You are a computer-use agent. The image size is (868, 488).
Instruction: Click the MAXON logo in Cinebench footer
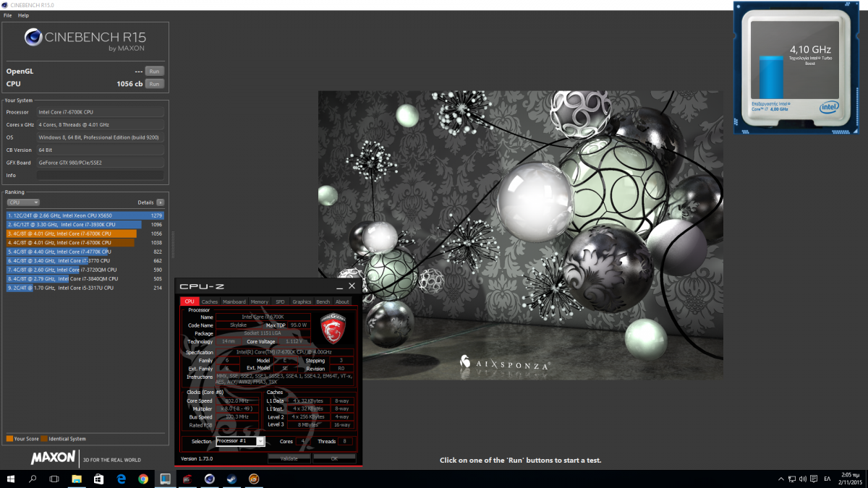[x=53, y=458]
